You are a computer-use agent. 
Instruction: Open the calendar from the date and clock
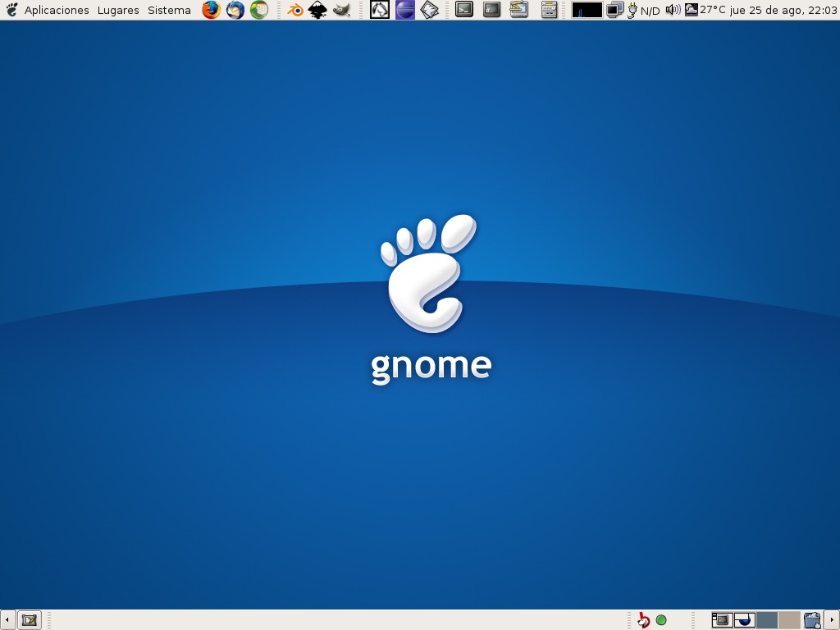(x=783, y=10)
